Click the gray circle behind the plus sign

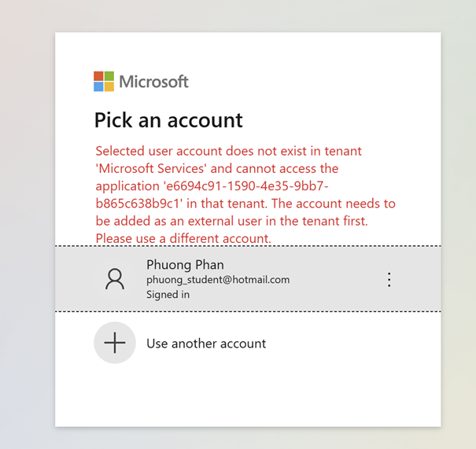pyautogui.click(x=115, y=343)
